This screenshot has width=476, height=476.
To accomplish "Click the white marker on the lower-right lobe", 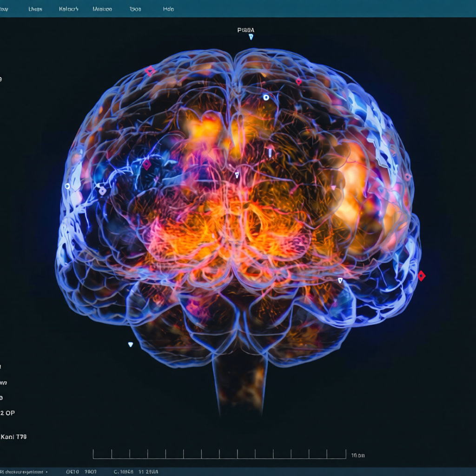I will (x=340, y=280).
